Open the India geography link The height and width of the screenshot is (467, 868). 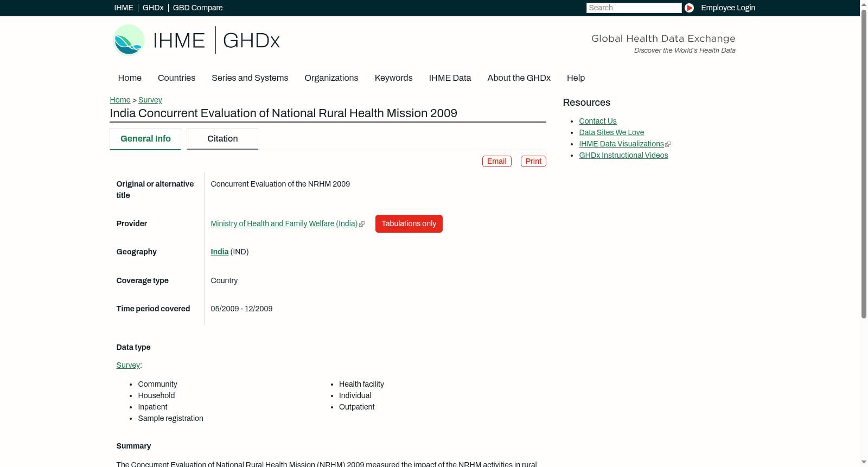pyautogui.click(x=220, y=252)
